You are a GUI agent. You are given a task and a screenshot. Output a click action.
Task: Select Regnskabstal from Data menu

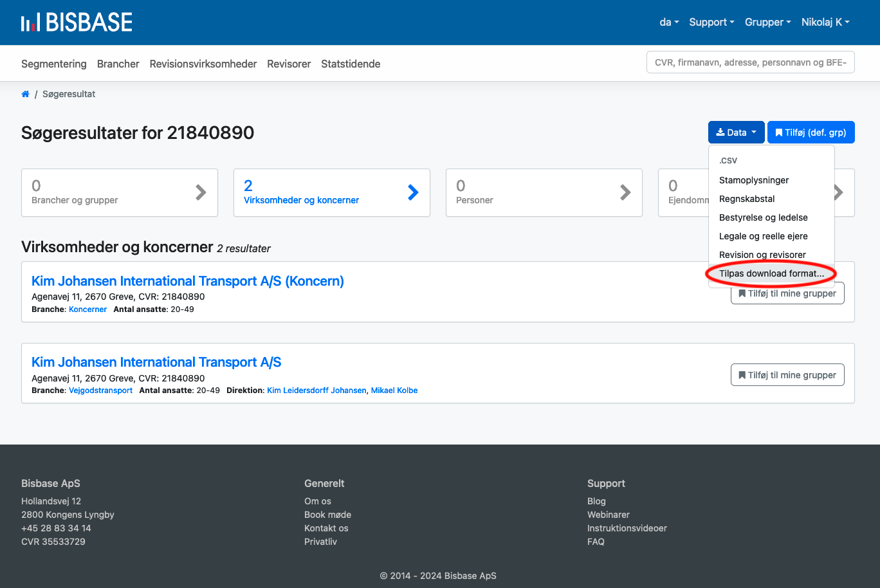click(747, 199)
